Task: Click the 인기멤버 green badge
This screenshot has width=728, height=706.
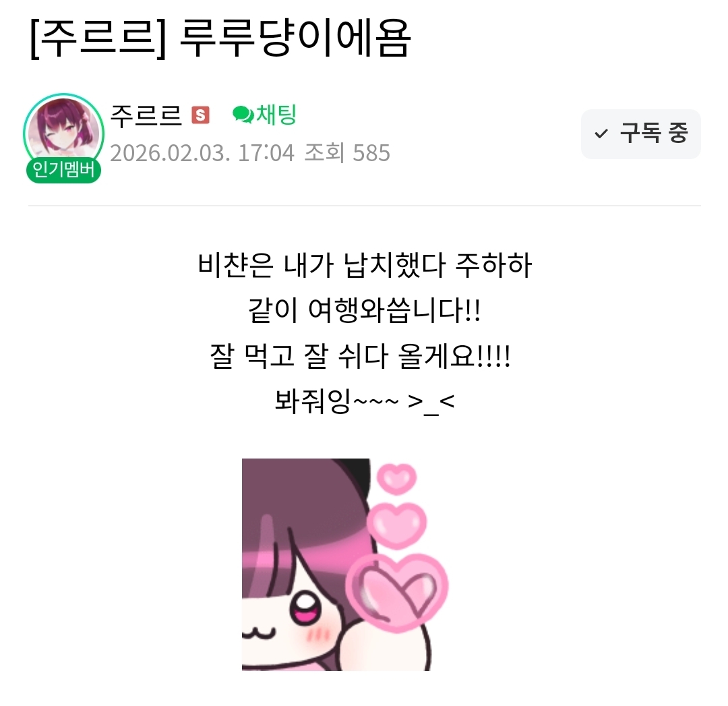Action: 63,169
